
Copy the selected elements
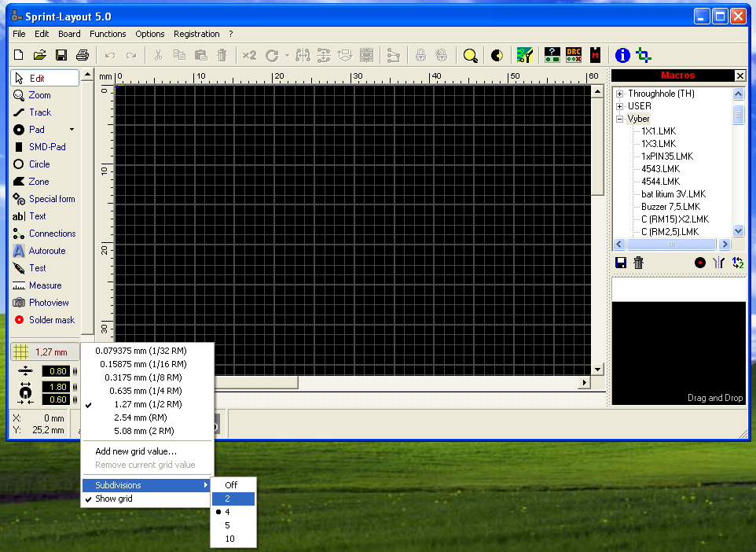[x=179, y=56]
